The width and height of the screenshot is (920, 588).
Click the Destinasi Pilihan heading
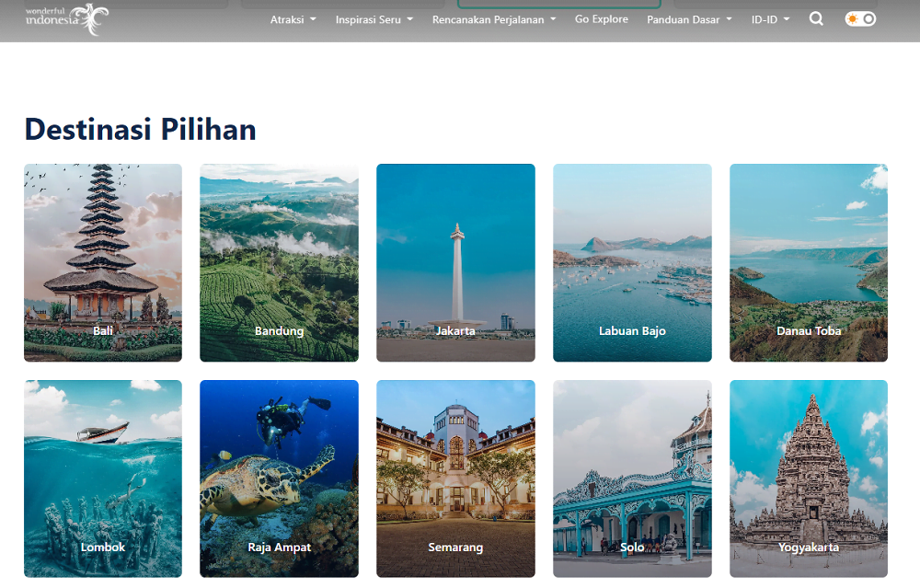140,129
